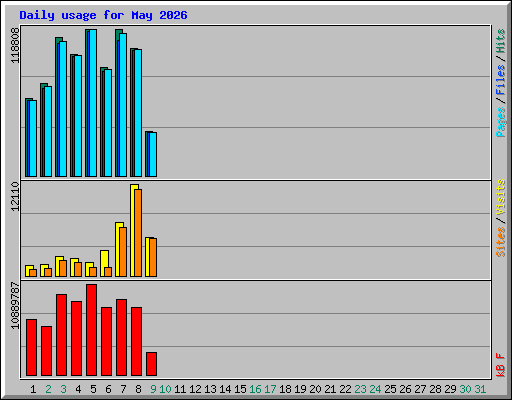Click the cyan Pages bar for day 9
The width and height of the screenshot is (512, 400).
coord(153,154)
